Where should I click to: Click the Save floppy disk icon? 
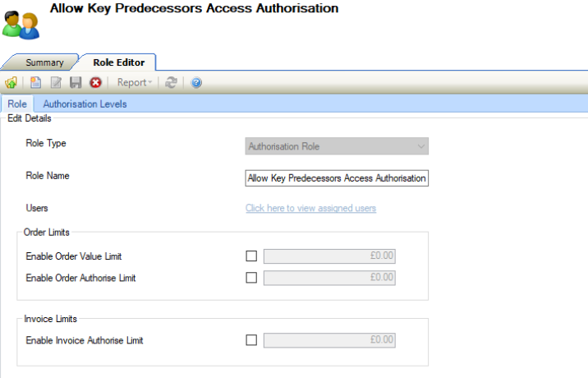click(x=76, y=82)
